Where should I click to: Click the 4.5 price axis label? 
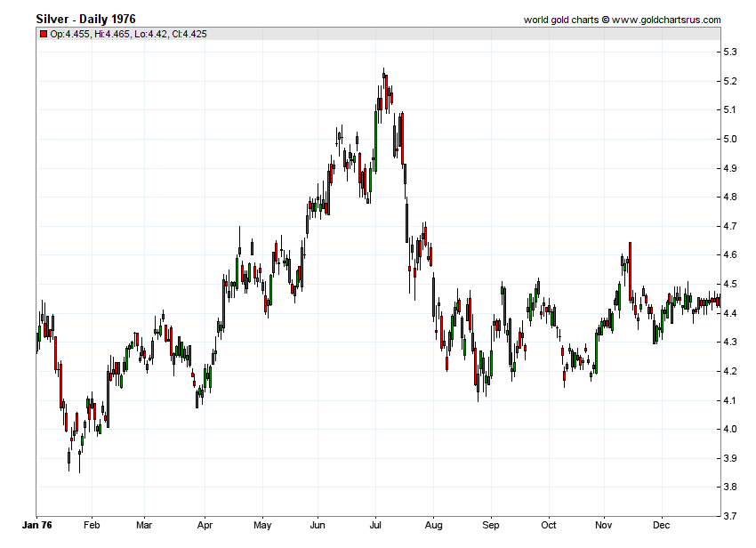[x=730, y=285]
